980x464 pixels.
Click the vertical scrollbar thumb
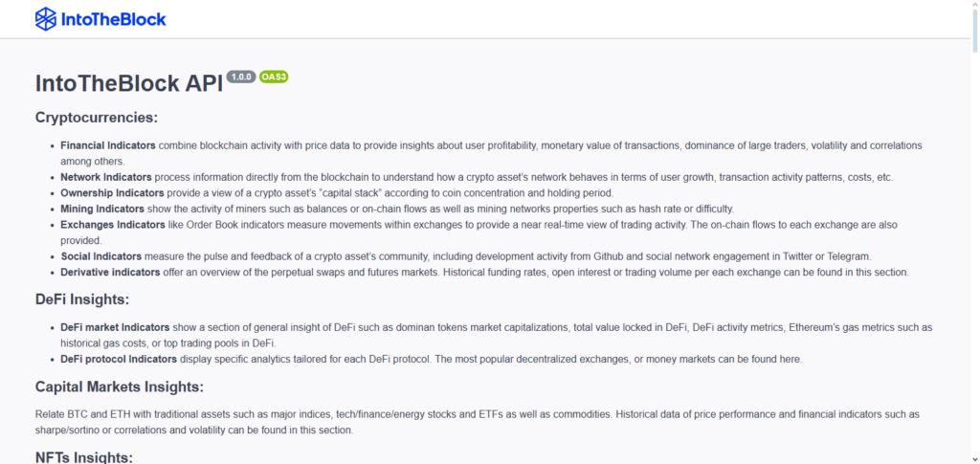pyautogui.click(x=972, y=29)
